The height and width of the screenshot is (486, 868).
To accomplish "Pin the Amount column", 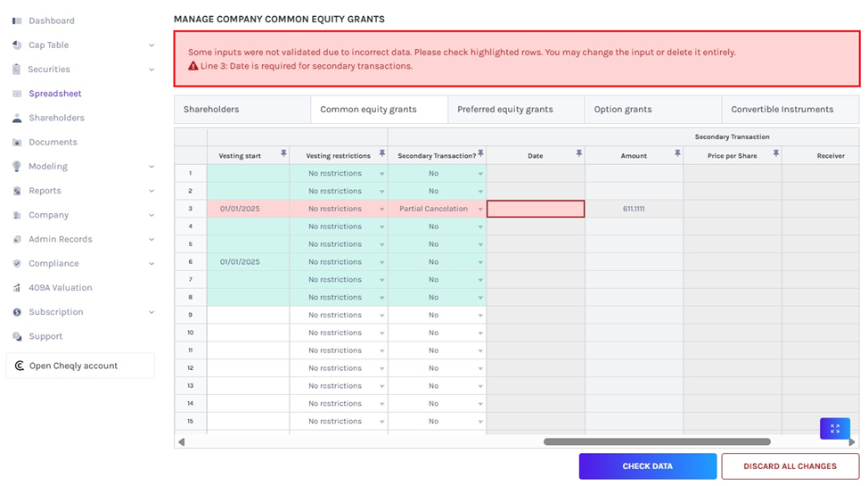I will [677, 154].
